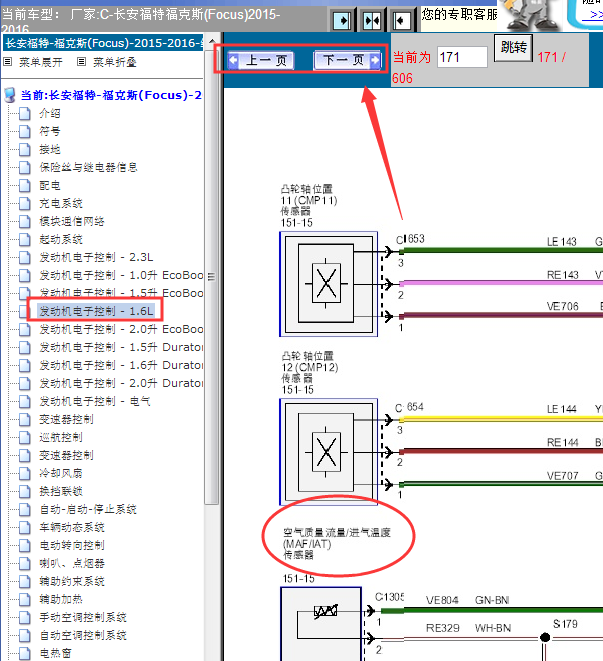Click the collapse-both panels arrow icon
This screenshot has height=661, width=603.
click(372, 20)
